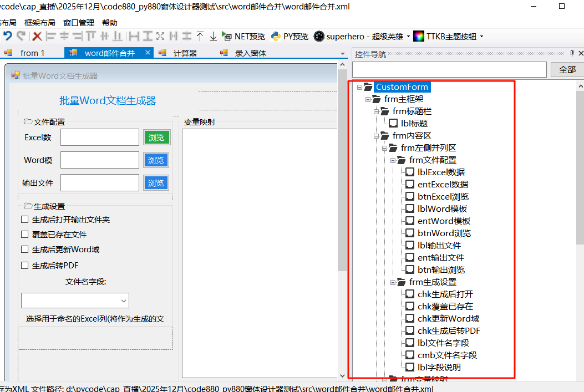Click the upward arrow alignment icon
Viewport: 584px width, 392px height.
[200, 36]
